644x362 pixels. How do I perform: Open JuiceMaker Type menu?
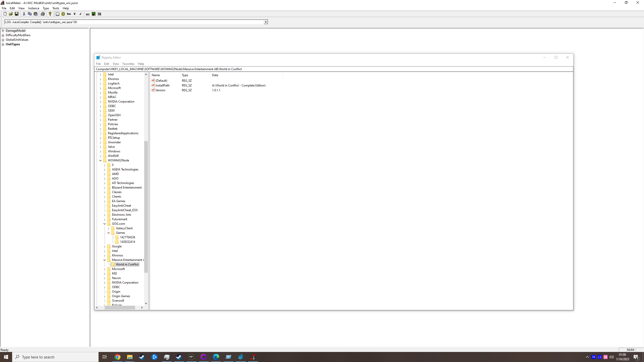(46, 8)
